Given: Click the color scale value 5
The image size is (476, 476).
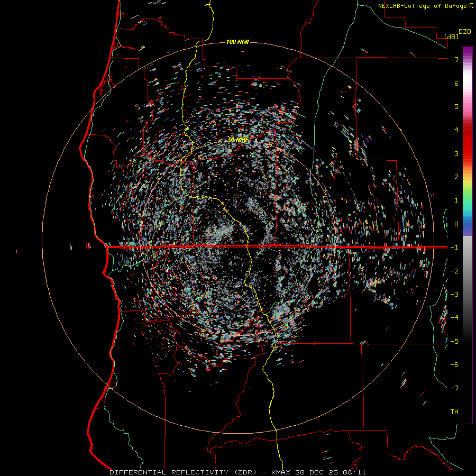Looking at the screenshot, I should [456, 106].
